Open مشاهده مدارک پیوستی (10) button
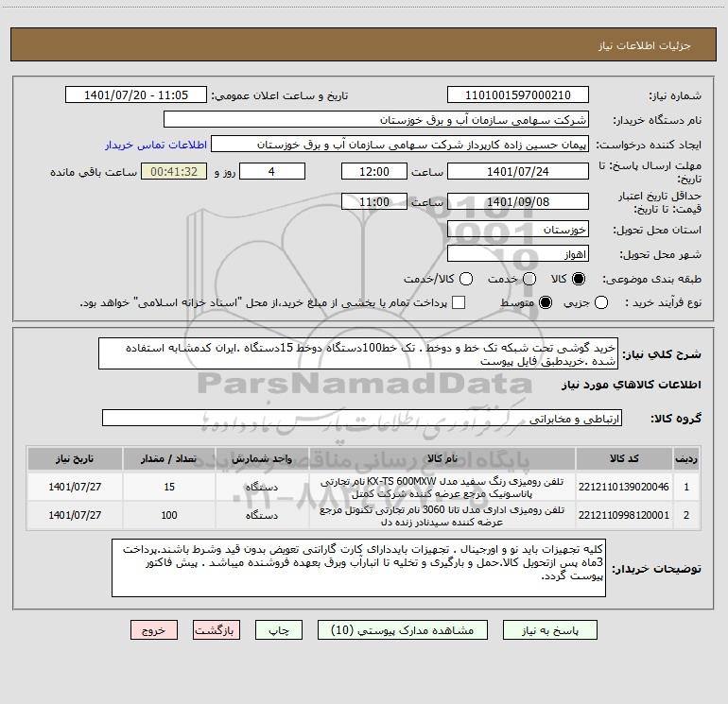 point(403,630)
